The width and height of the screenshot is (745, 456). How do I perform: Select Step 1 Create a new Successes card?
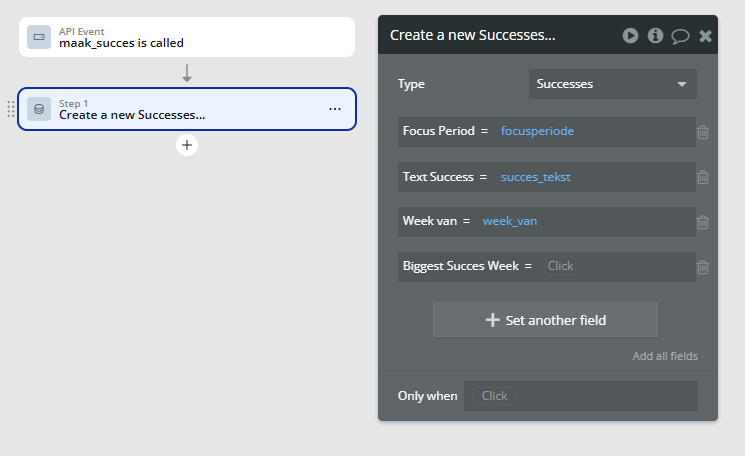pos(187,109)
